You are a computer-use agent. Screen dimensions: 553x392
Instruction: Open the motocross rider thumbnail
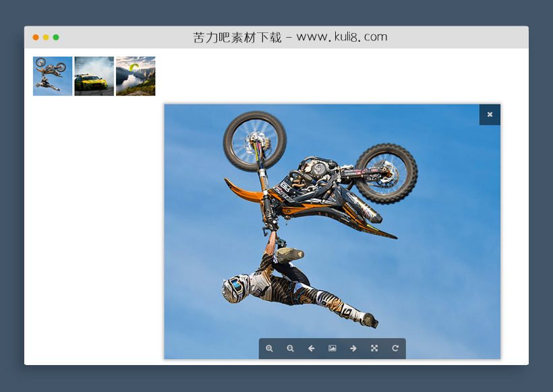53,76
